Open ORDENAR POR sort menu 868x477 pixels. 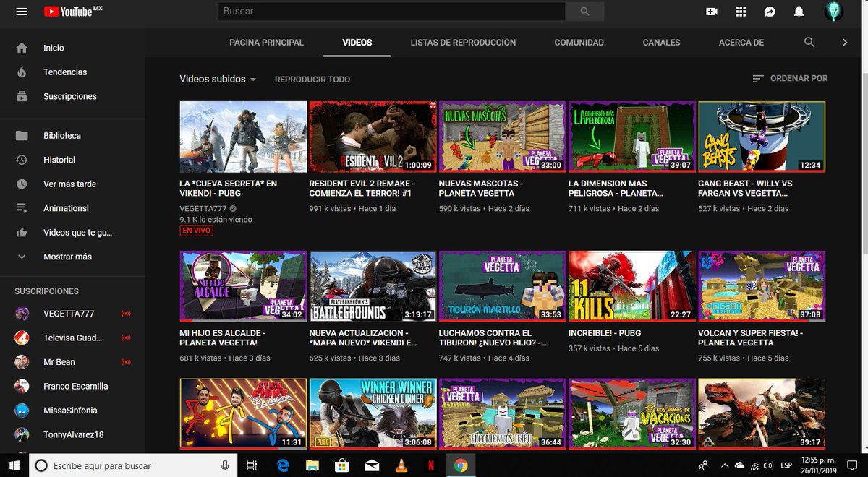790,78
